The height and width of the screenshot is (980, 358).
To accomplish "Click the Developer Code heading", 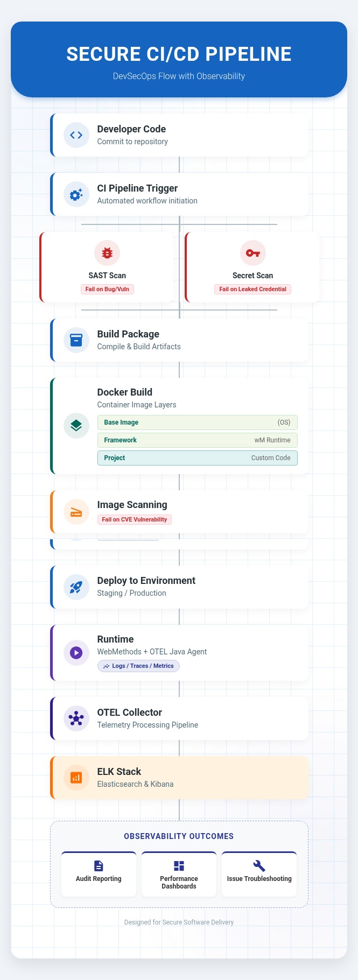I will click(131, 129).
